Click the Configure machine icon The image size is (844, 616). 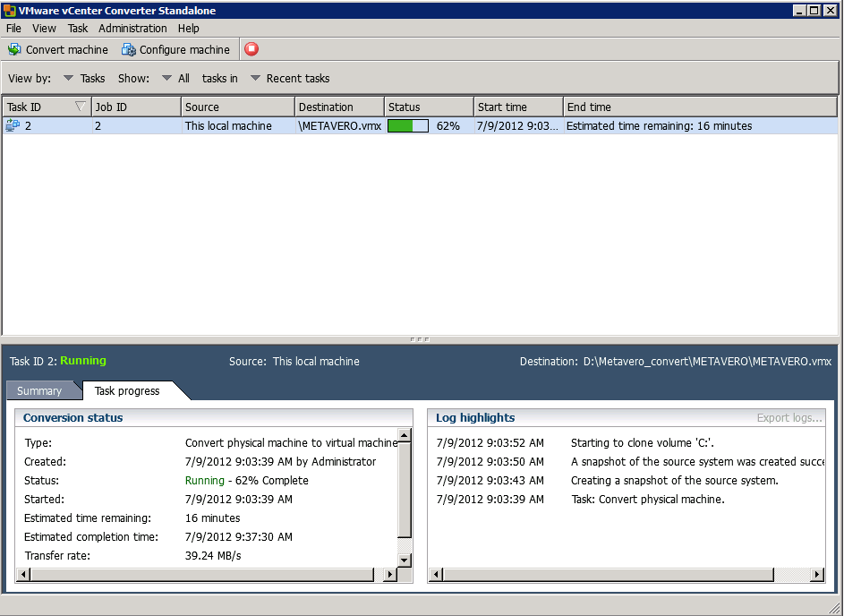[129, 49]
